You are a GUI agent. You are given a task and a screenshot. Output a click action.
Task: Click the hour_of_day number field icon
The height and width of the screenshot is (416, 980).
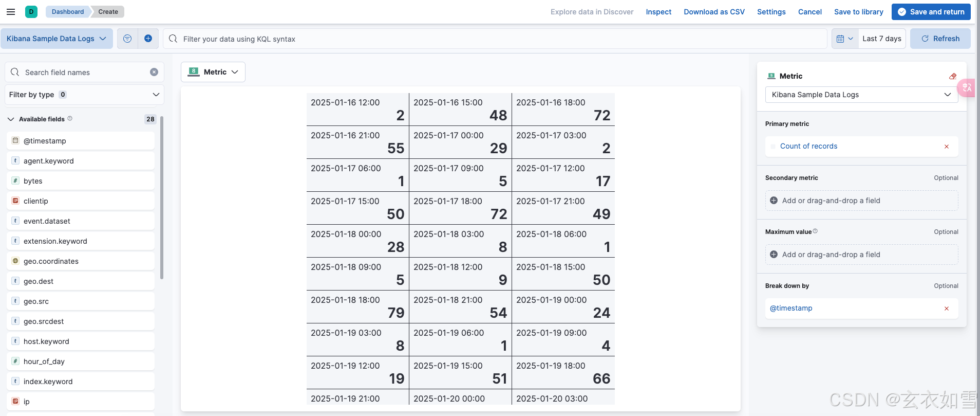15,361
